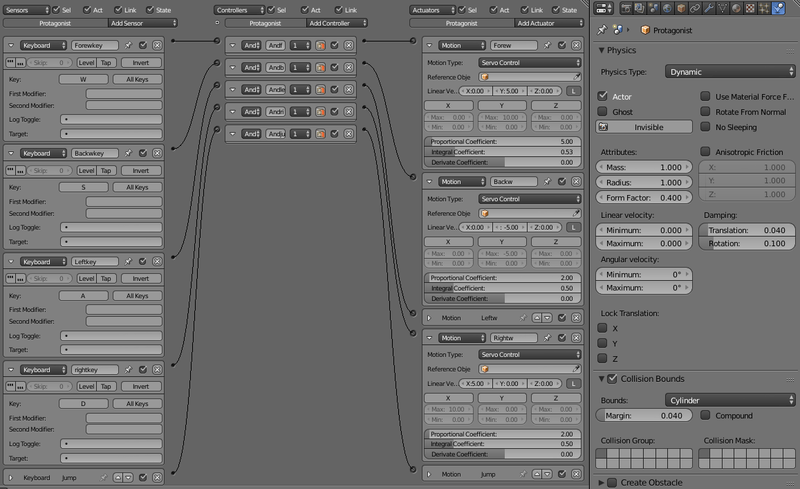Open the Particles properties tab
This screenshot has height=489, width=800.
tap(764, 8)
